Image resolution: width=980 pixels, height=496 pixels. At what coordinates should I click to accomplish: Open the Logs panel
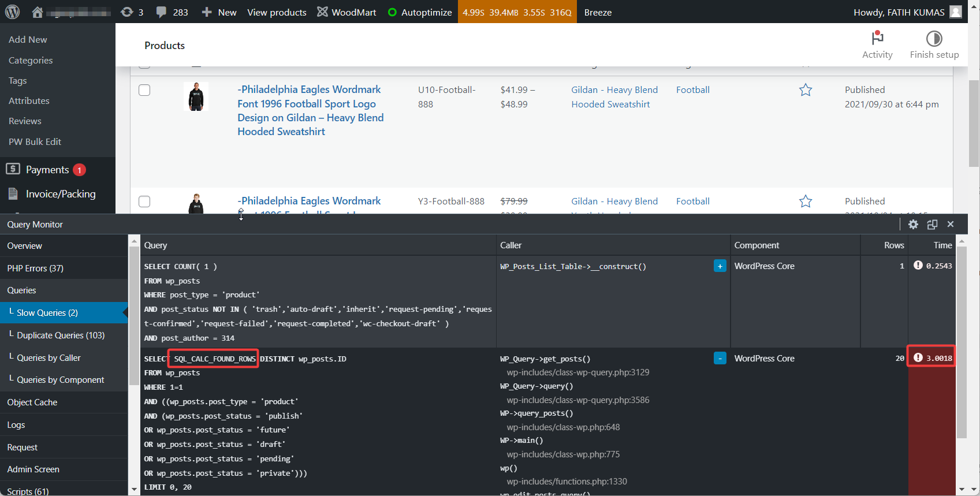click(x=64, y=425)
